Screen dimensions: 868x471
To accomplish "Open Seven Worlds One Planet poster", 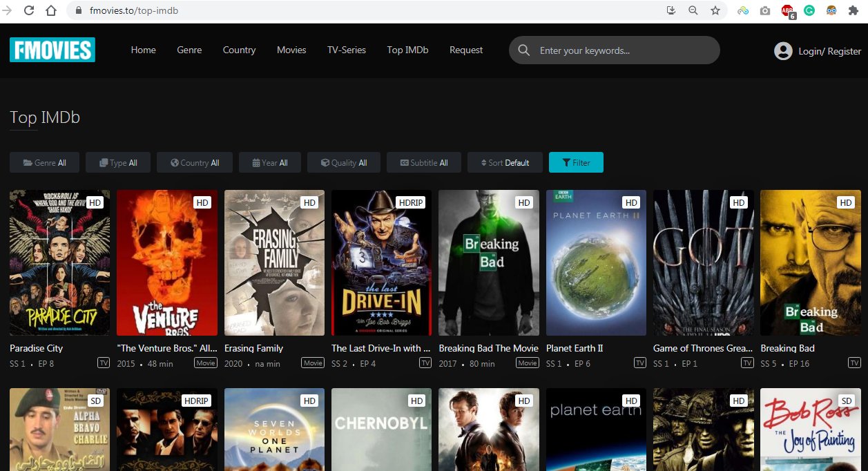I will click(274, 430).
